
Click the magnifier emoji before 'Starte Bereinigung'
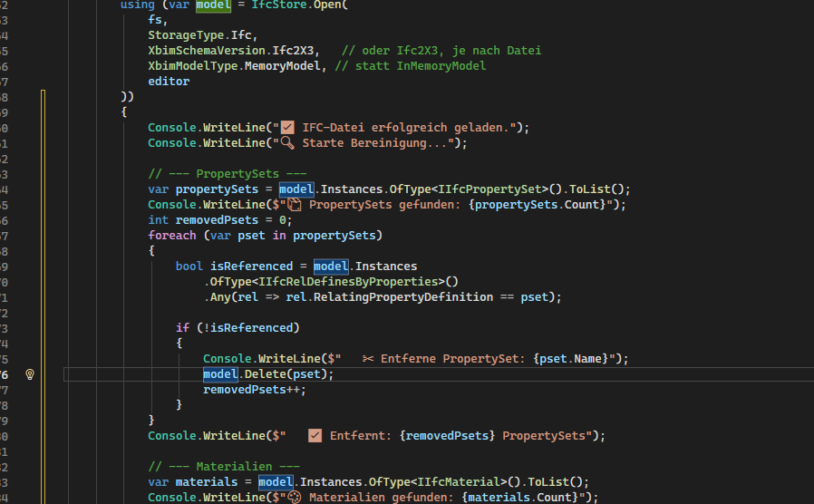point(288,142)
